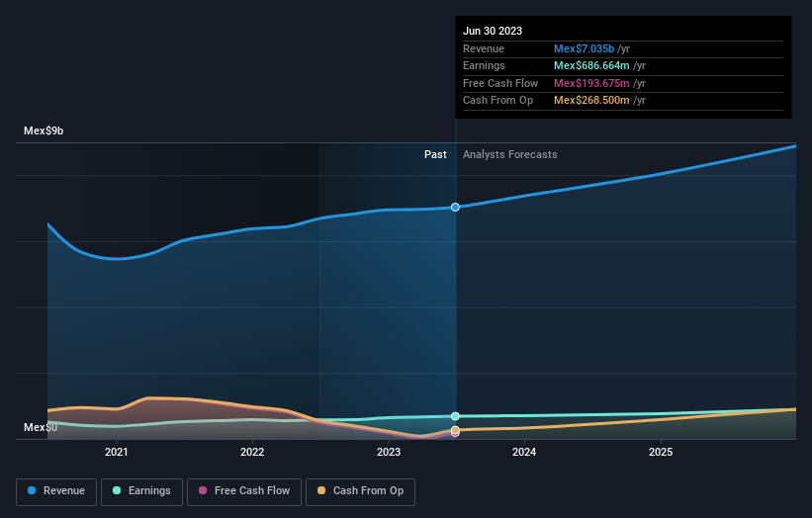Image resolution: width=812 pixels, height=518 pixels.
Task: Toggle the Free Cash Flow legend button
Action: point(244,491)
